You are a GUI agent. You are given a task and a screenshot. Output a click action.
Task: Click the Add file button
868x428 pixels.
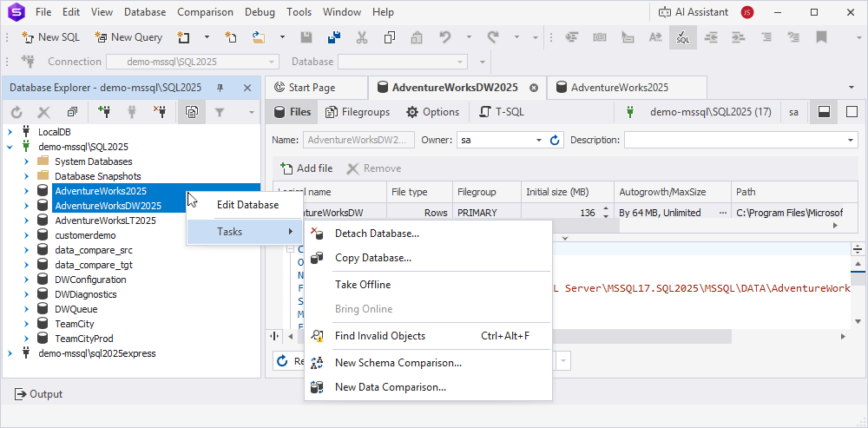coord(306,168)
